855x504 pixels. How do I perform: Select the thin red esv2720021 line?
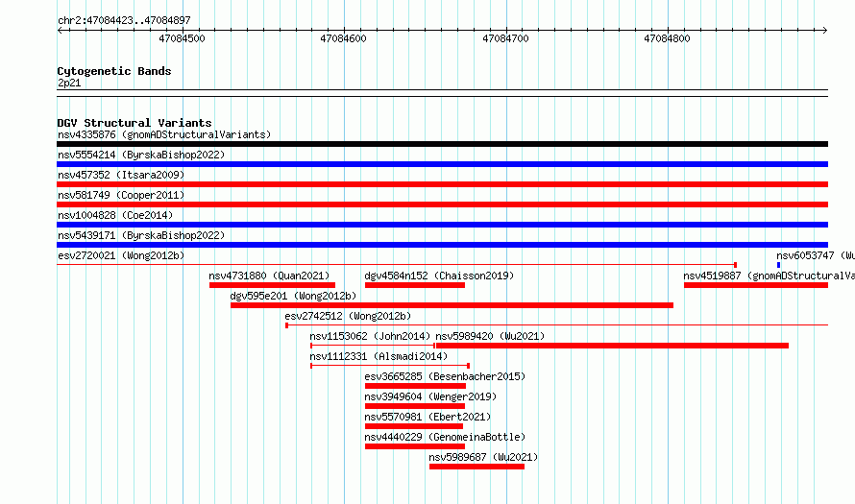pos(397,265)
